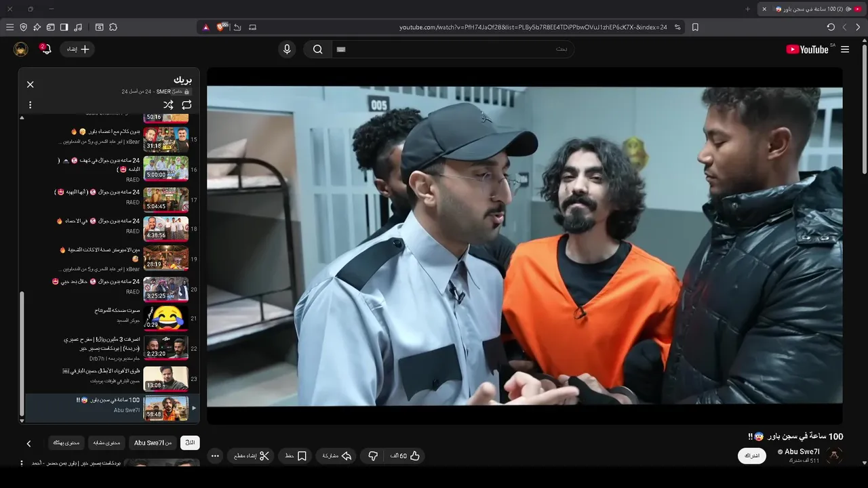Click the share arrow icon in address bar

tap(237, 27)
